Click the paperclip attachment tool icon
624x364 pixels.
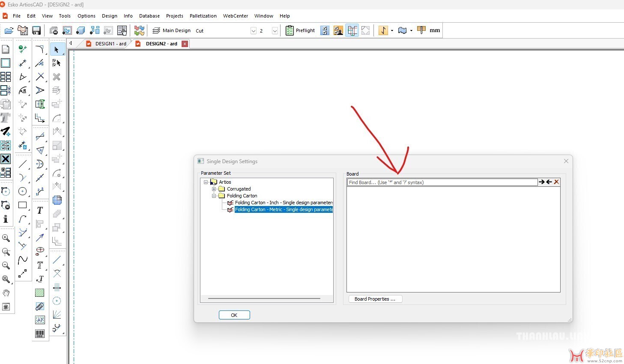(40, 307)
